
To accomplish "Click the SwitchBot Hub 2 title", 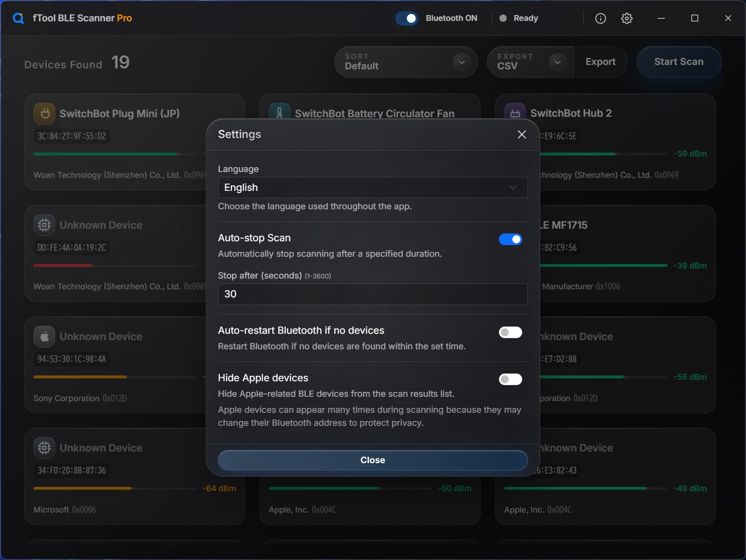I will tap(571, 113).
